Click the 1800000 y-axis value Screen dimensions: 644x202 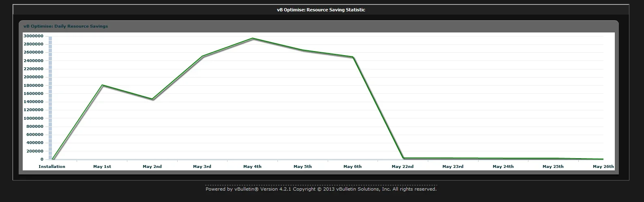33,85
